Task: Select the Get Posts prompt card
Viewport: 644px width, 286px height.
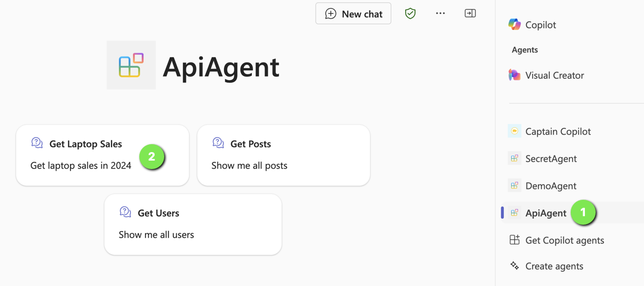Action: (283, 155)
